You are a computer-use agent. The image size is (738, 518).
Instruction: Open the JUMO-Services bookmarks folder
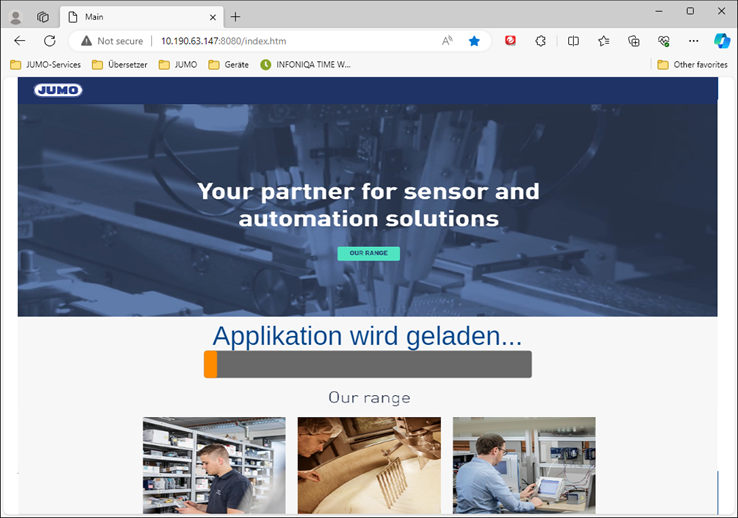[x=45, y=65]
